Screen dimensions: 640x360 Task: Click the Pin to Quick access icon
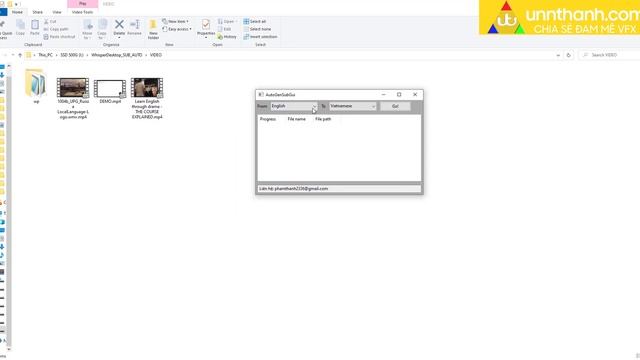pyautogui.click(x=4, y=29)
